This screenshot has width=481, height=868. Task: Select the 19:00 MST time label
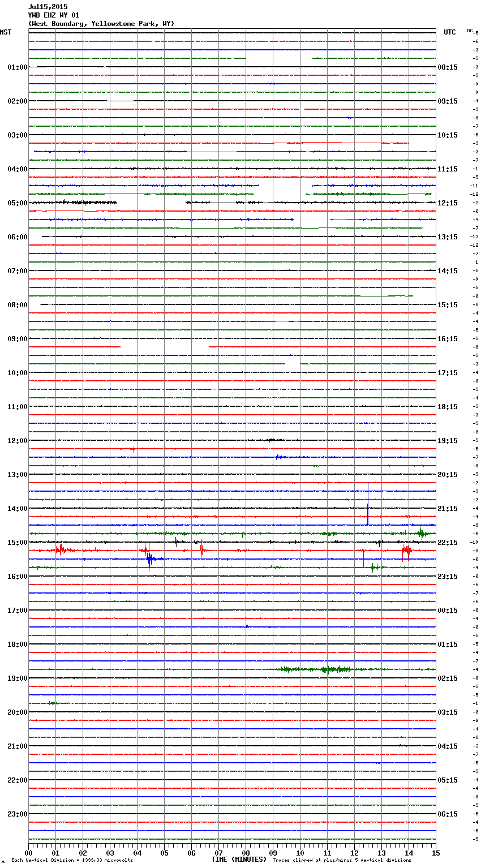pos(18,678)
